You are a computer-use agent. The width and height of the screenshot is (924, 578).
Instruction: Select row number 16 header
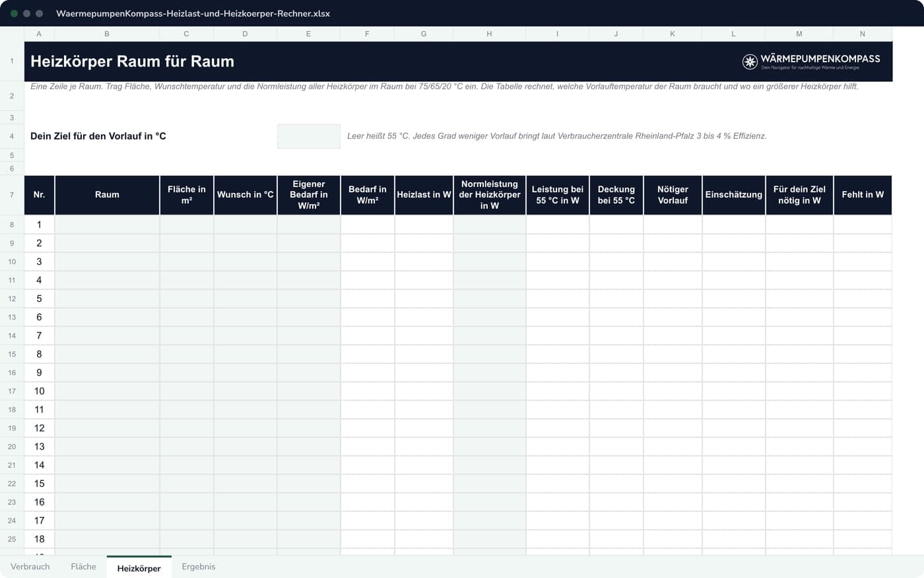coord(12,373)
